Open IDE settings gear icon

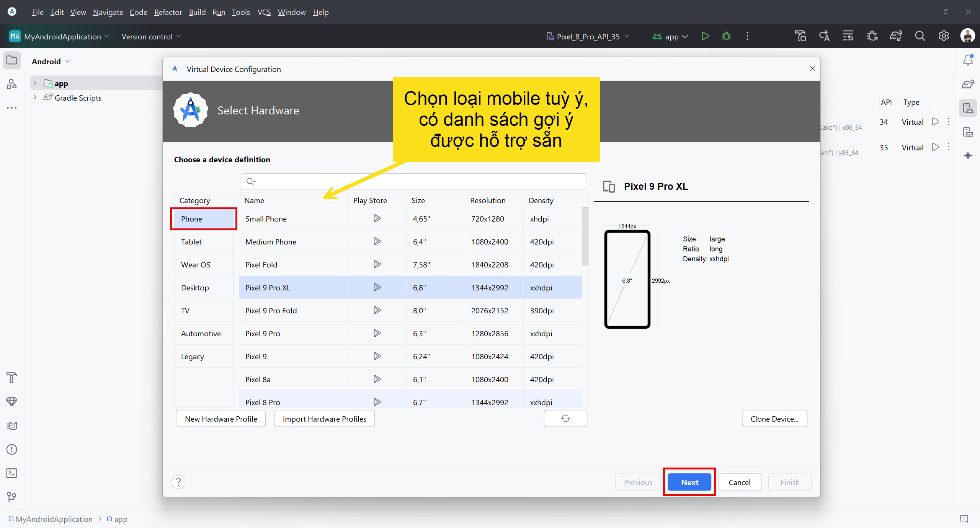pyautogui.click(x=944, y=36)
